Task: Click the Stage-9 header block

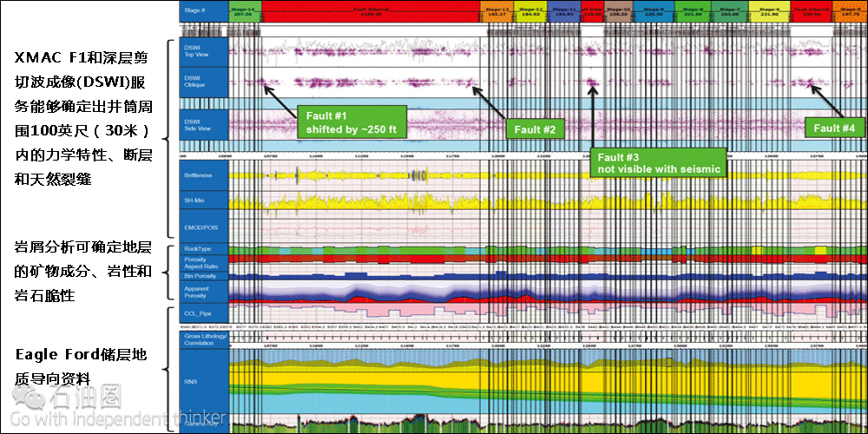Action: [x=654, y=11]
